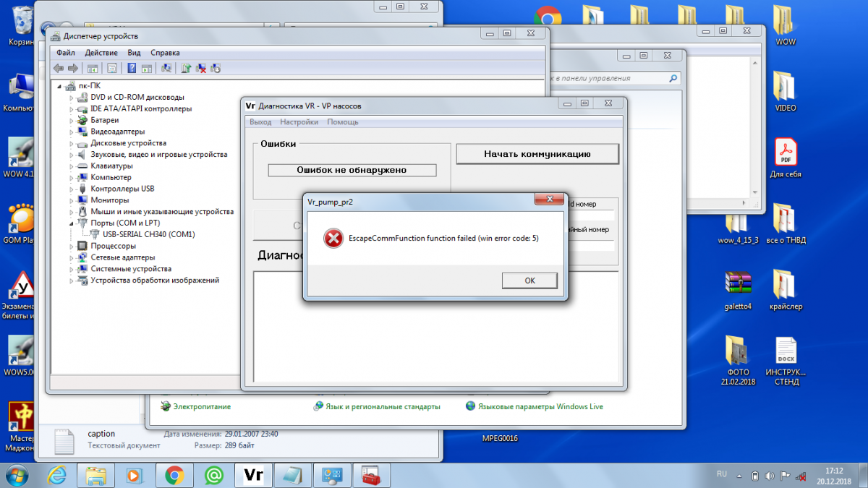
Task: Click OK in the Vr_pump_pr2 error dialog
Action: pos(529,281)
